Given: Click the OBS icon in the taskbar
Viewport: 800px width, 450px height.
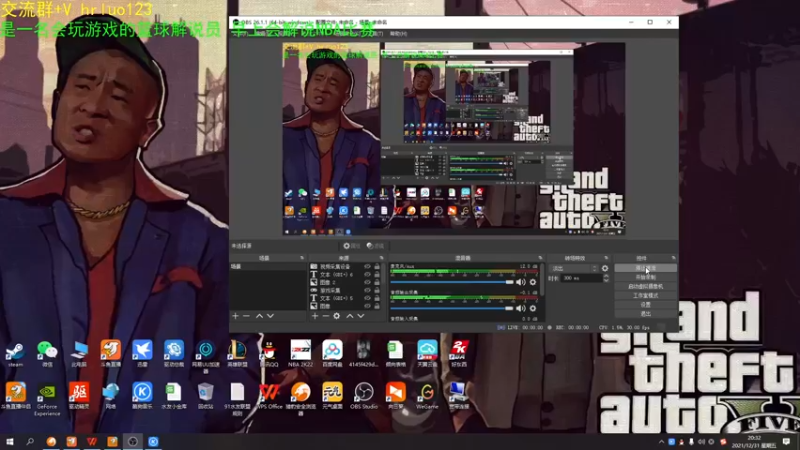Looking at the screenshot, I should click(133, 441).
